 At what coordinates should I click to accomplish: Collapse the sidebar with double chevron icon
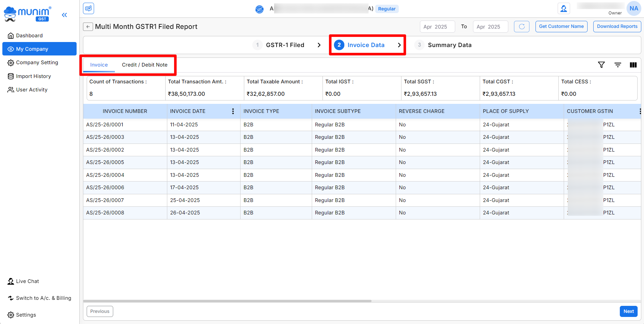click(65, 15)
